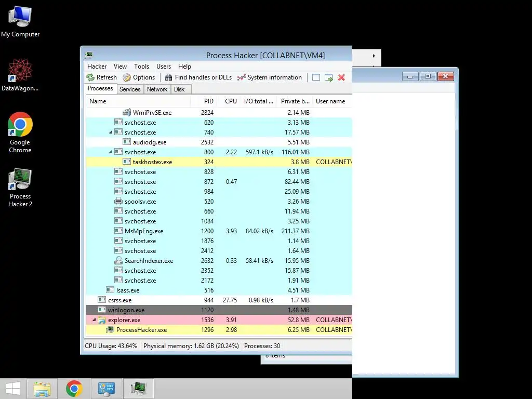532x399 pixels.
Task: Click Process Hacker title bar icon
Action: (89, 55)
